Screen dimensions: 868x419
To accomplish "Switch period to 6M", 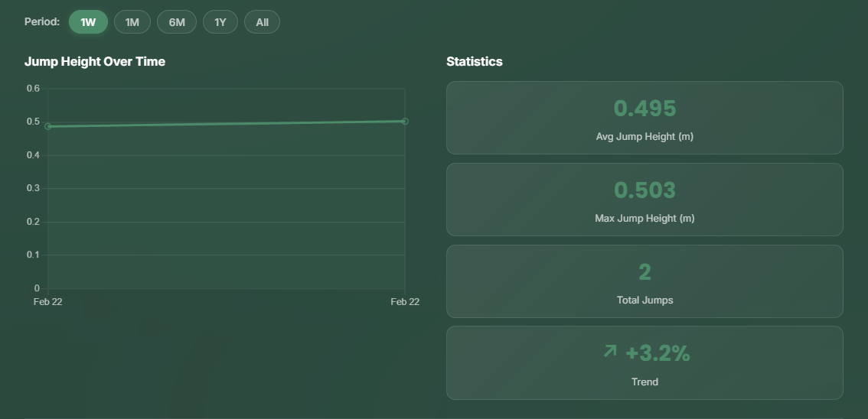I will [177, 22].
